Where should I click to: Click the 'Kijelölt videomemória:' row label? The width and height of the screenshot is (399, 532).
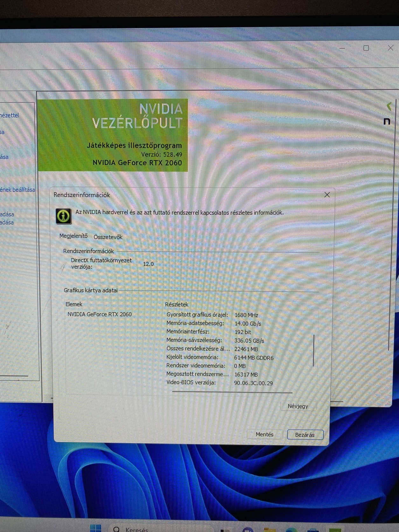(x=192, y=357)
